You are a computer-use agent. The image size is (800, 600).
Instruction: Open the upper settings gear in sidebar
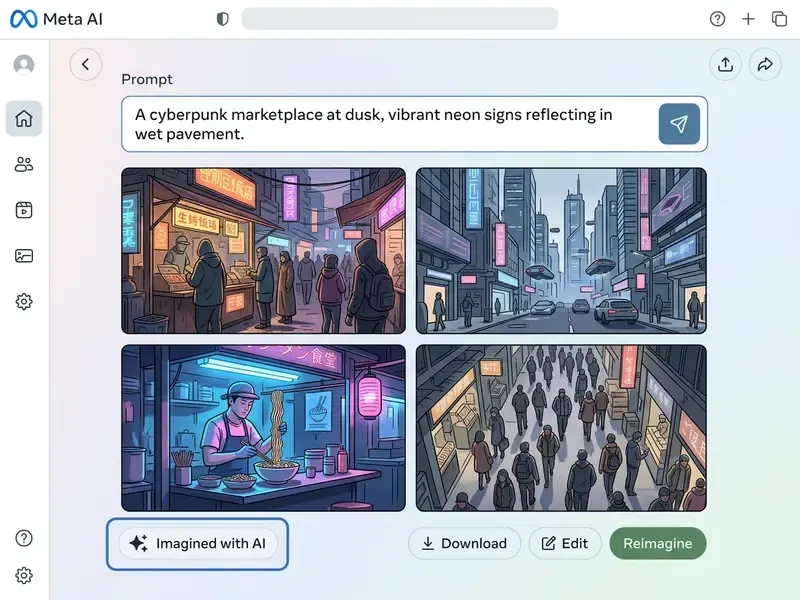click(x=24, y=302)
